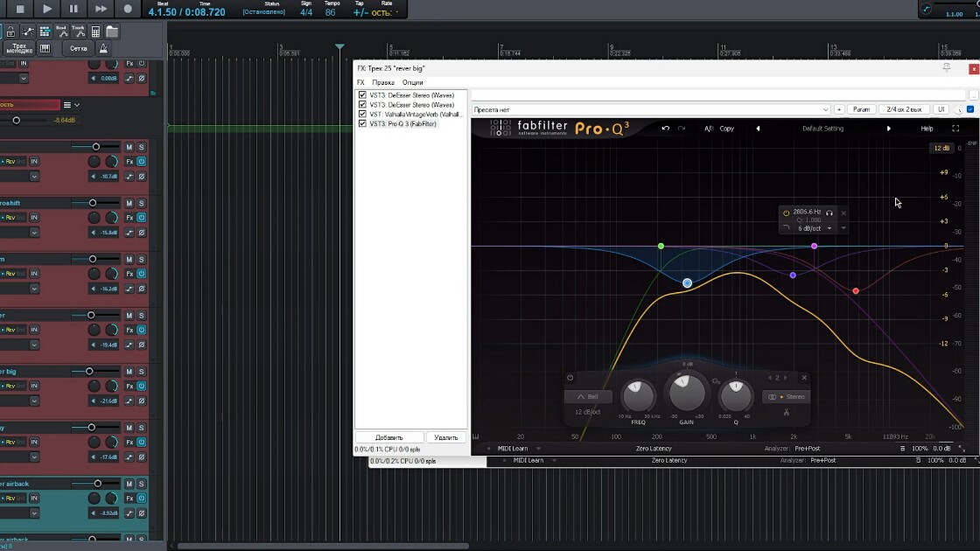Set Read automation mode icon
The height and width of the screenshot is (551, 980).
pyautogui.click(x=62, y=31)
